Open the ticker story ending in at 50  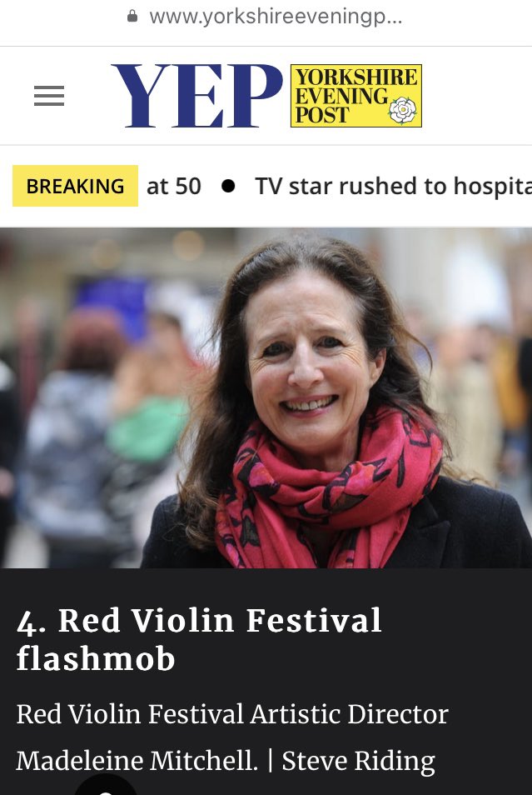174,186
